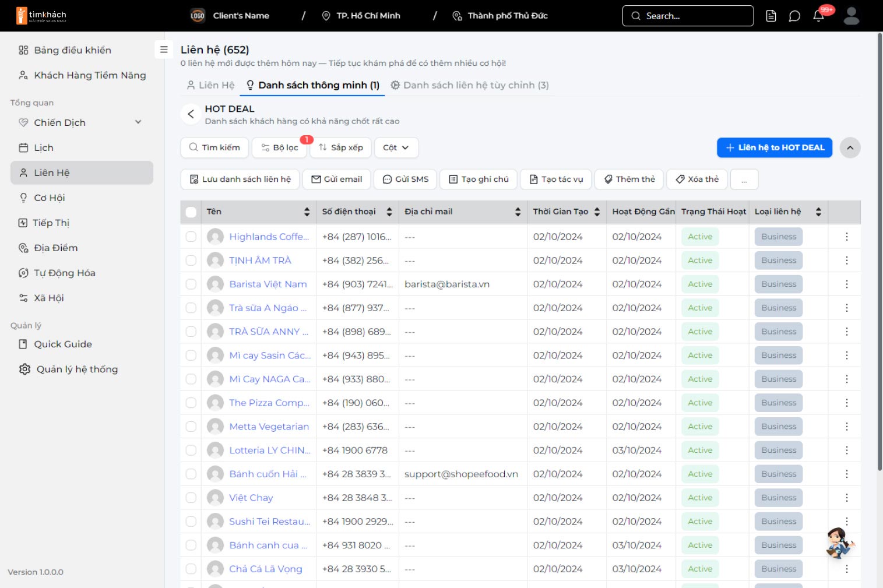Sort by the Loại liên hệ column arrows

pos(818,212)
